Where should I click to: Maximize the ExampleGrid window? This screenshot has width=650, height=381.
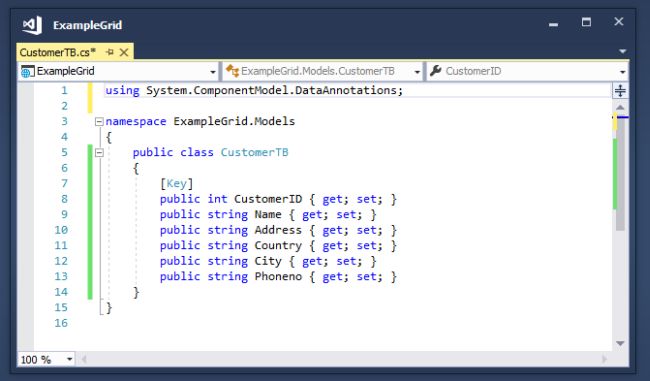[586, 22]
